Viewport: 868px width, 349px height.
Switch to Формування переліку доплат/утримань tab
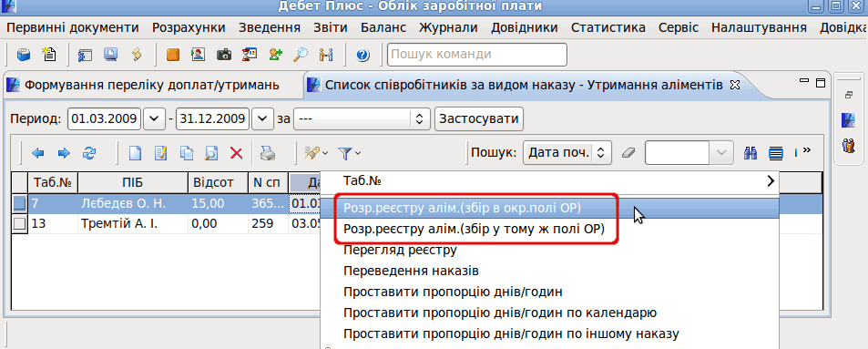(152, 85)
